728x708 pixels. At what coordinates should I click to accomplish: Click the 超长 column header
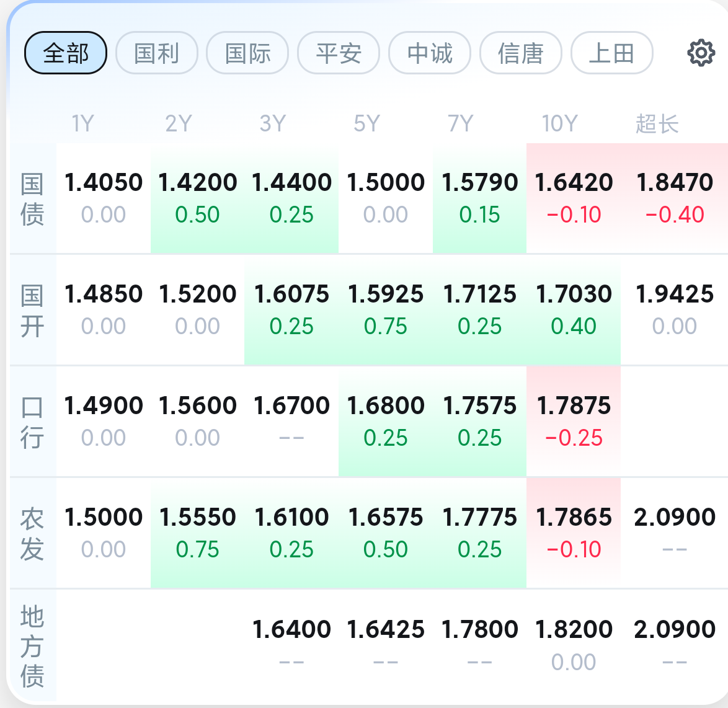click(x=657, y=123)
